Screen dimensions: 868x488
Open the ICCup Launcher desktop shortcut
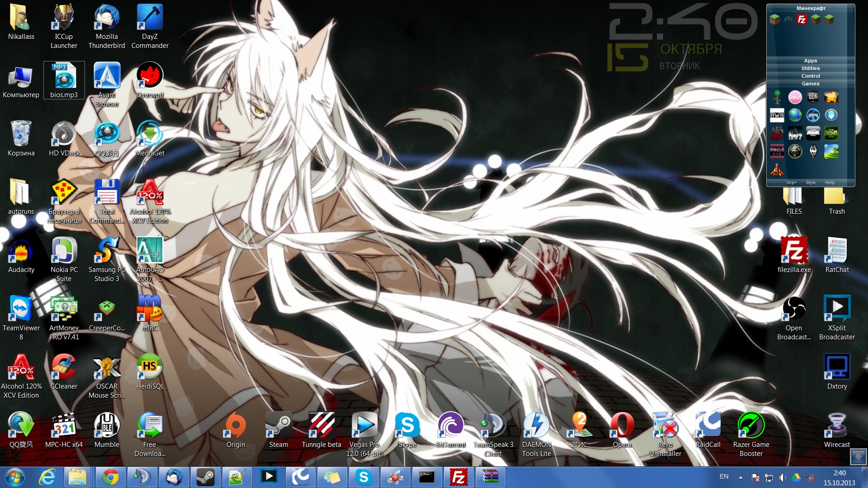click(64, 26)
